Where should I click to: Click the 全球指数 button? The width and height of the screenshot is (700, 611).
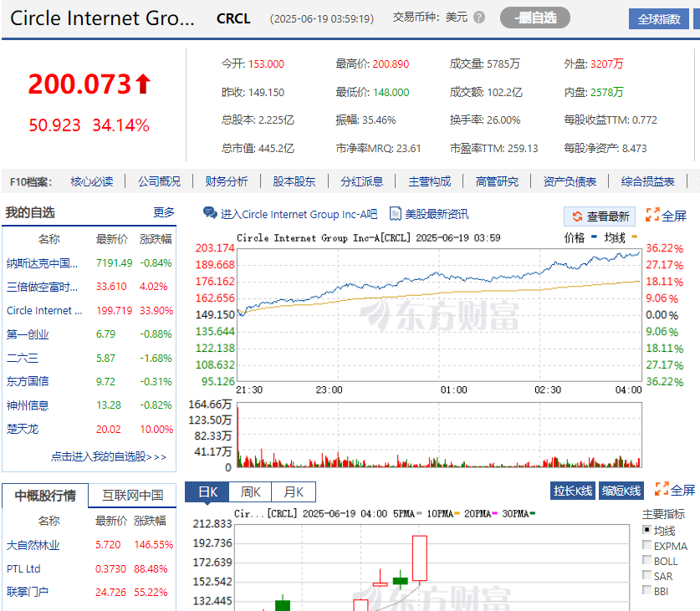click(659, 19)
